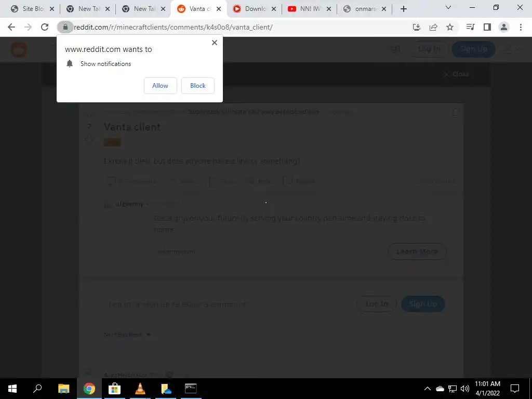Open the Windows notification center
The width and height of the screenshot is (532, 399).
pos(515,389)
